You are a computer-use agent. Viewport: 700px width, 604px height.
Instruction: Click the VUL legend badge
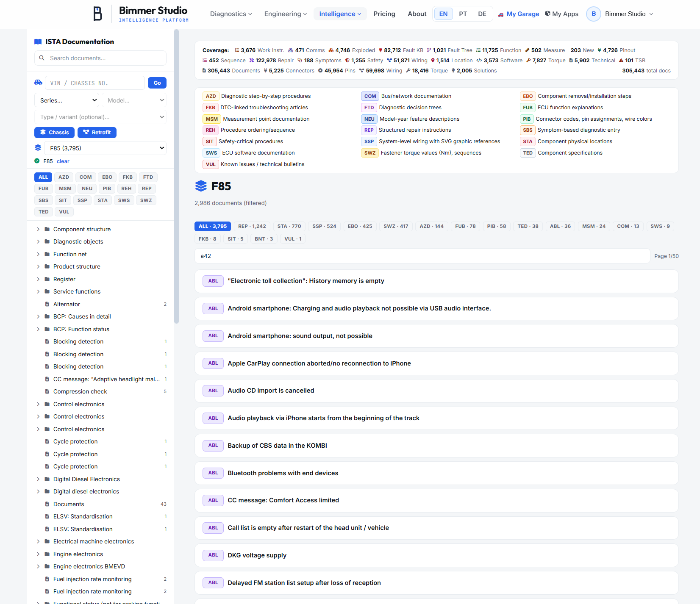211,164
